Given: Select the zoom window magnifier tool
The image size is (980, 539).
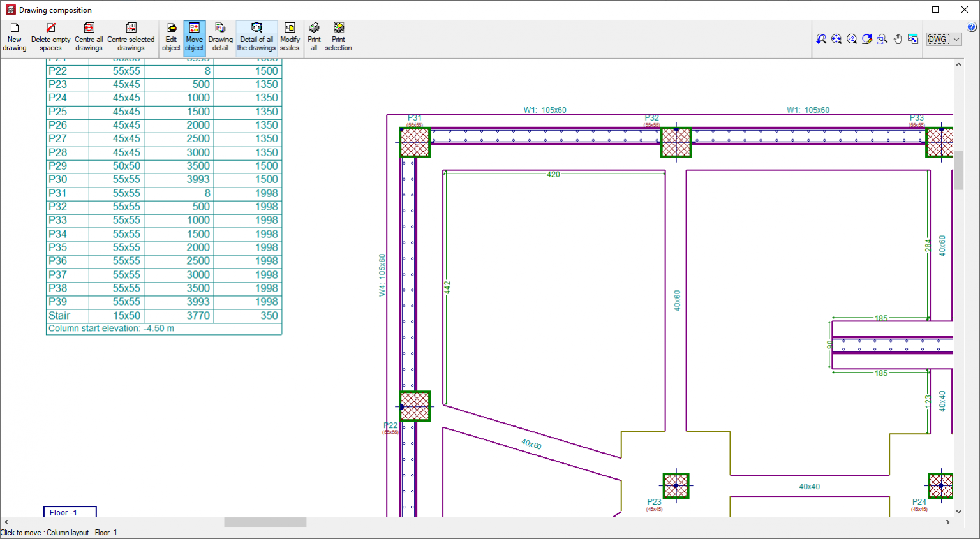Looking at the screenshot, I should [x=882, y=40].
